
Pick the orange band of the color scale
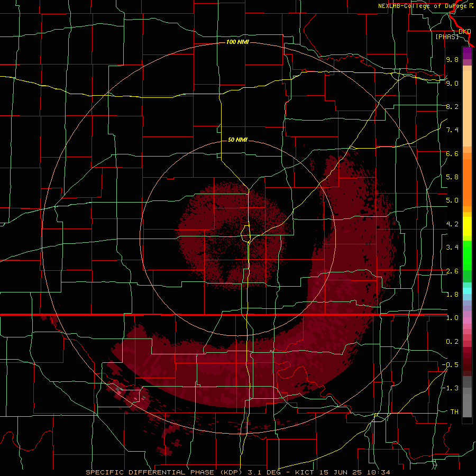467,182
